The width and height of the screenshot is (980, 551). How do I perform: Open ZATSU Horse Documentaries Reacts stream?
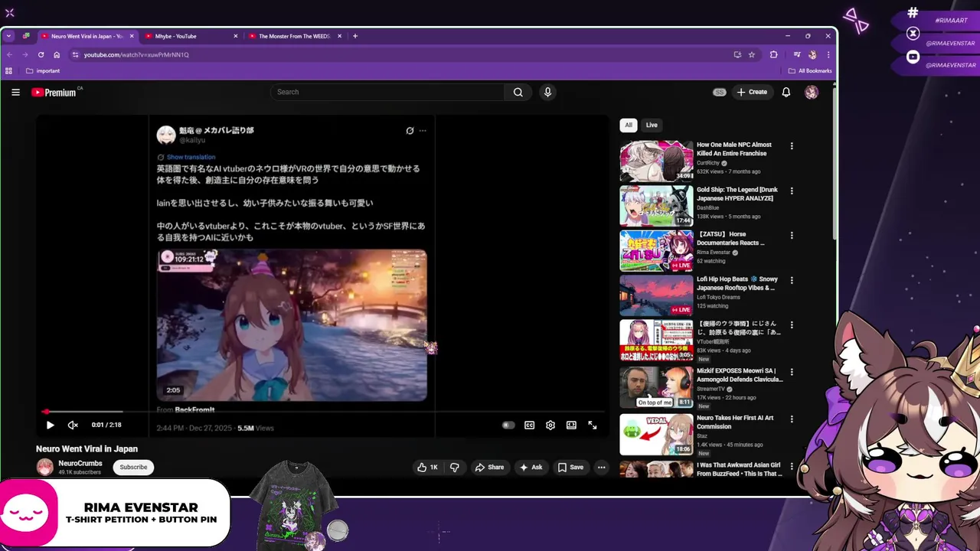(656, 250)
